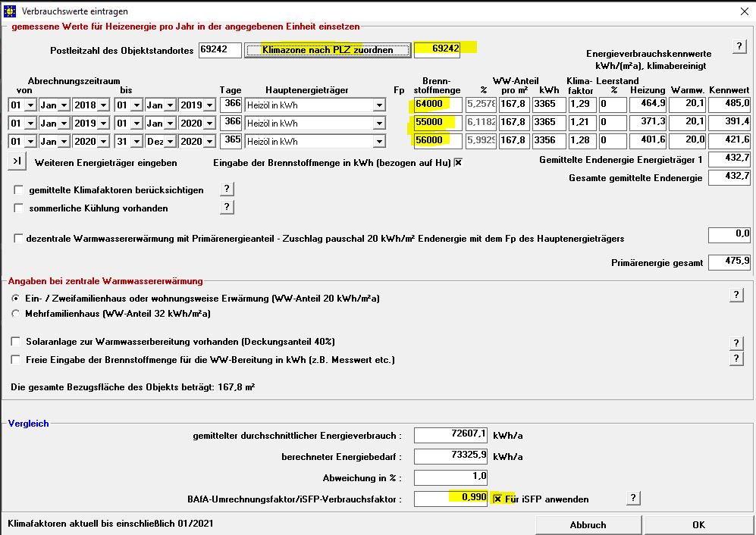Open the start year dropdown showing 2018
This screenshot has height=535, width=756.
tap(103, 105)
